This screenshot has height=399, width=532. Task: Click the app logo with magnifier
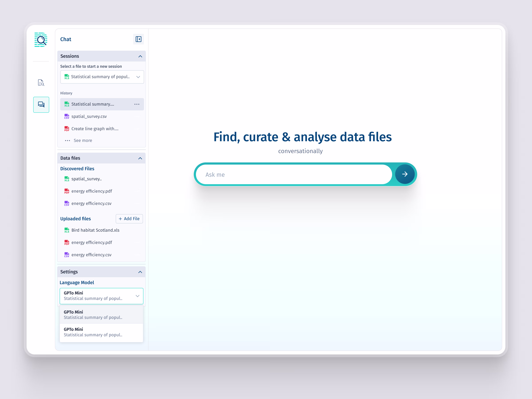pyautogui.click(x=41, y=40)
